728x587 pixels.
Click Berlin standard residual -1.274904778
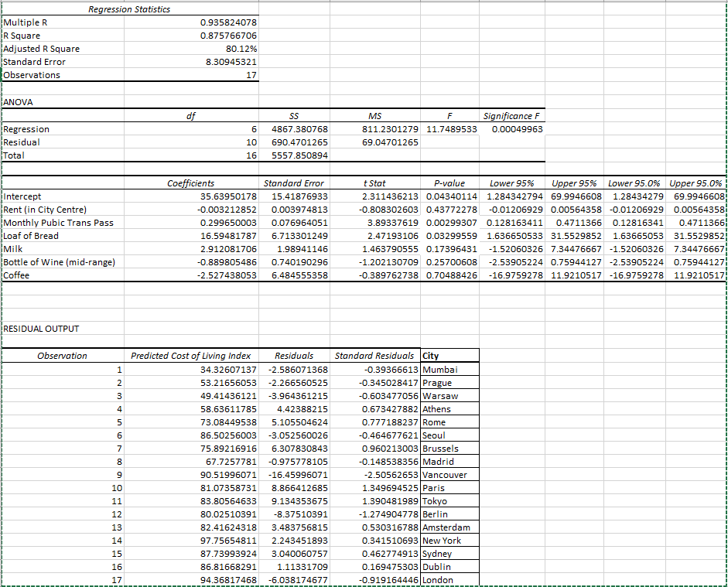pos(375,514)
